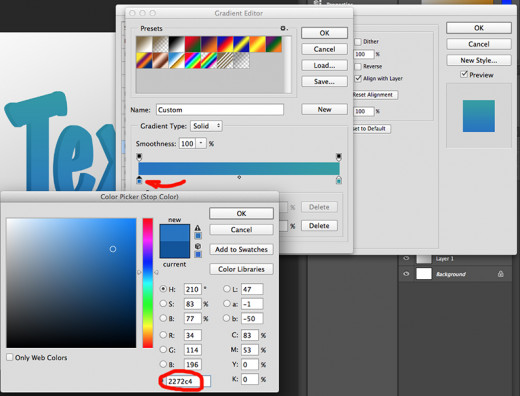The width and height of the screenshot is (520, 396).
Task: Hide the Background layer with eye icon
Action: click(x=406, y=274)
